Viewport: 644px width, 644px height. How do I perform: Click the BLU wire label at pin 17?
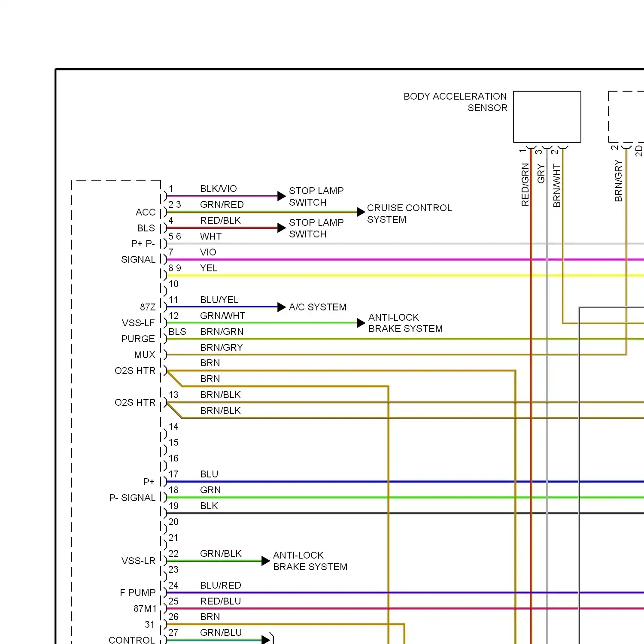pos(209,474)
